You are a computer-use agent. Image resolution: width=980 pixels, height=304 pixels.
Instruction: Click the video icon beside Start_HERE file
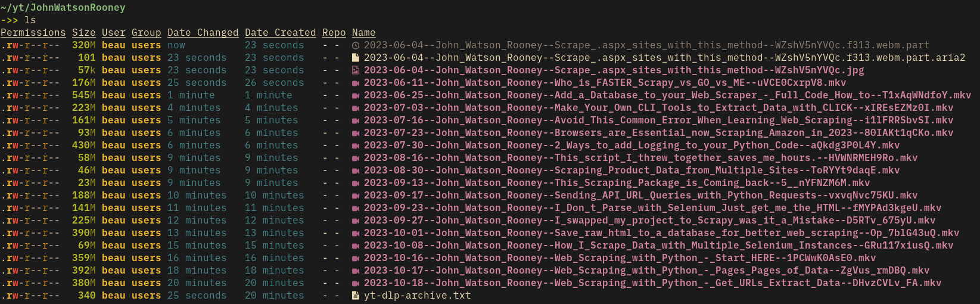click(x=356, y=258)
